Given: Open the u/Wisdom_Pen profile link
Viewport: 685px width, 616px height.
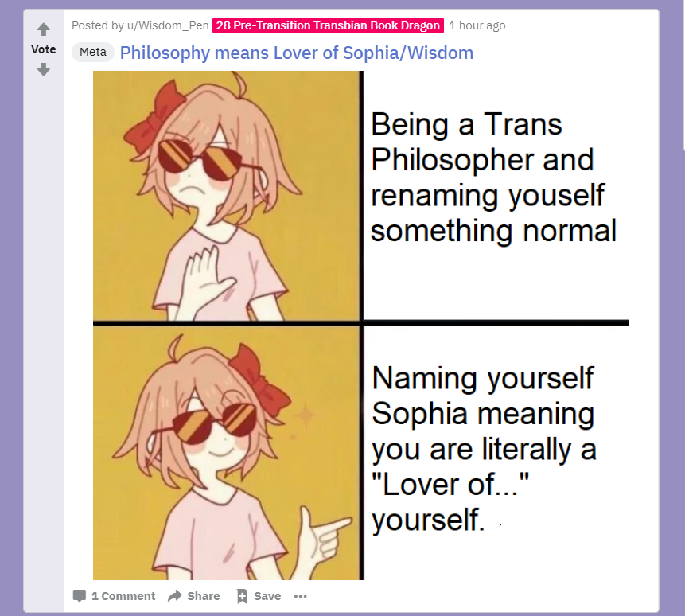Looking at the screenshot, I should point(168,25).
